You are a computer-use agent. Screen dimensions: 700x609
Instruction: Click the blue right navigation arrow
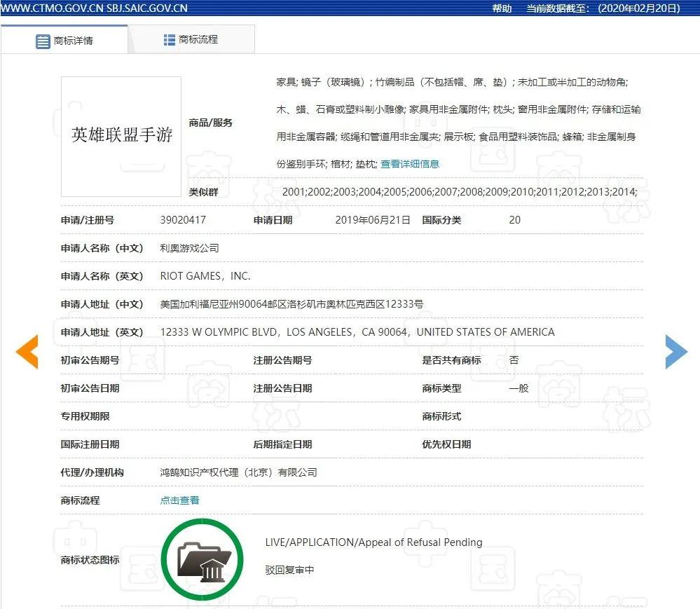pos(675,353)
